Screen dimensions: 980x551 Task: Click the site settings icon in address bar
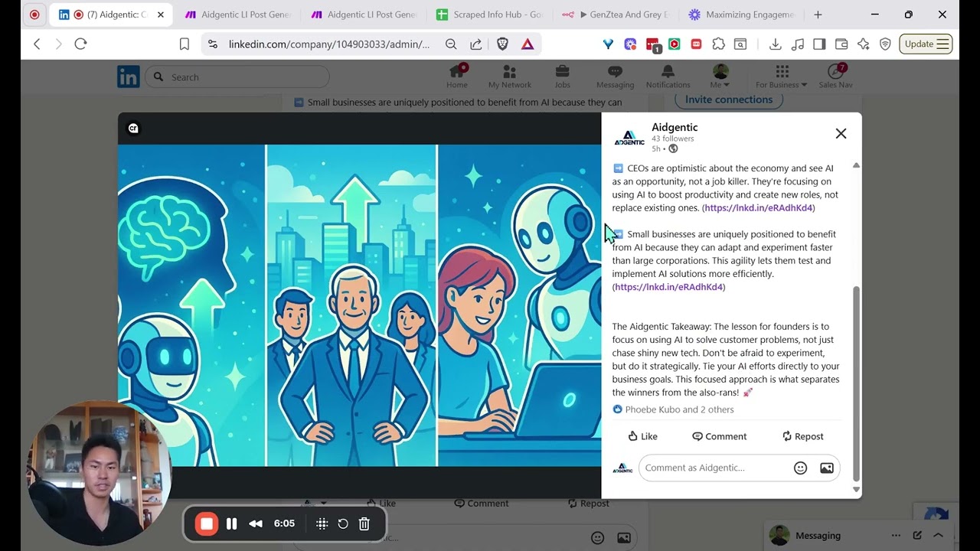[213, 44]
